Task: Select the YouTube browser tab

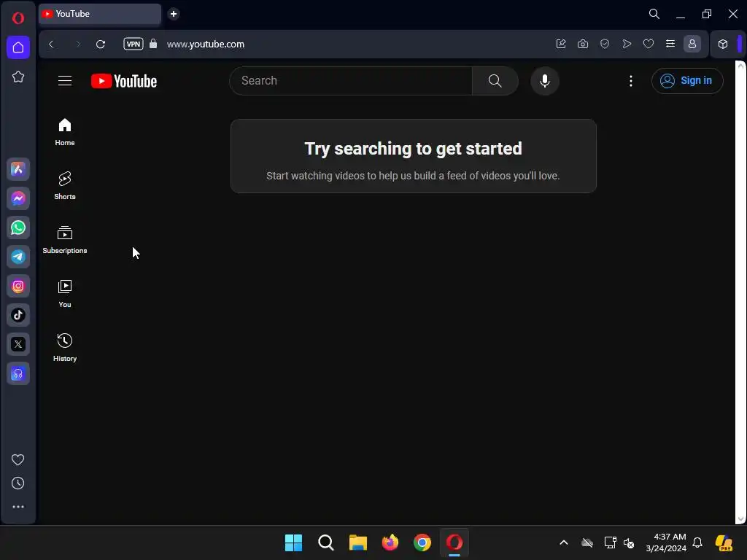Action: (x=100, y=14)
